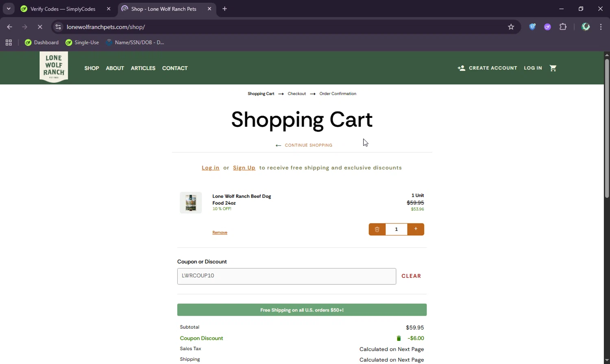Click CREATE ACCOUNT text in header
Image resolution: width=610 pixels, height=364 pixels.
pyautogui.click(x=493, y=68)
